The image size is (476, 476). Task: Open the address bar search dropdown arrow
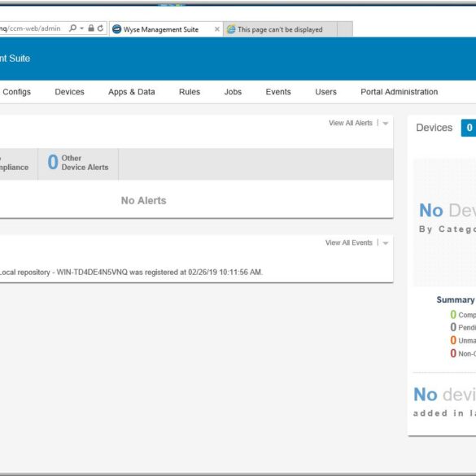pos(81,28)
